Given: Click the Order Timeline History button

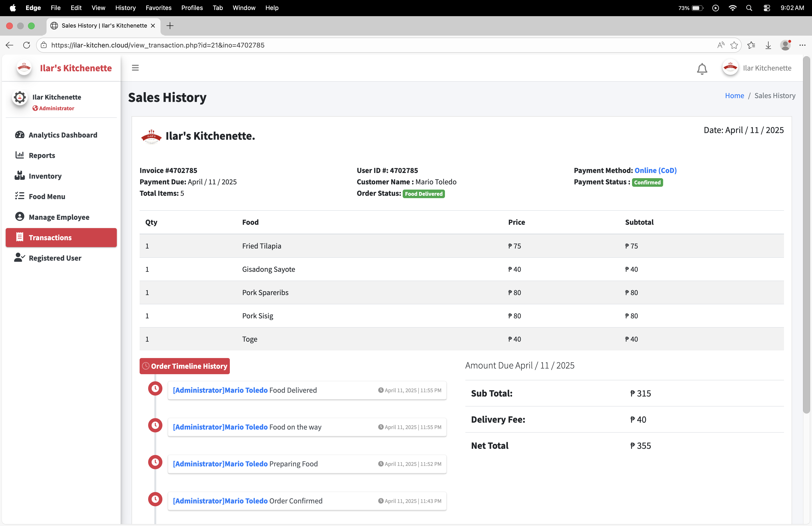Looking at the screenshot, I should pos(184,366).
